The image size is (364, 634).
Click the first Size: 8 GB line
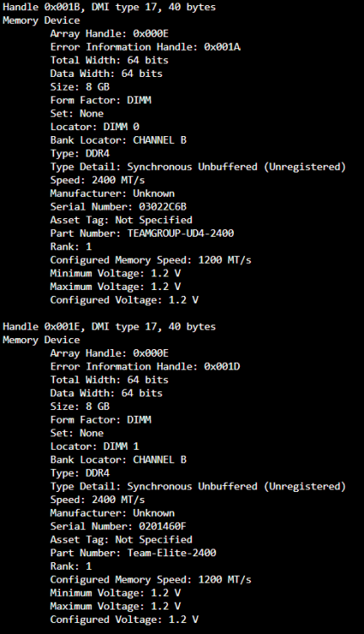tap(80, 87)
